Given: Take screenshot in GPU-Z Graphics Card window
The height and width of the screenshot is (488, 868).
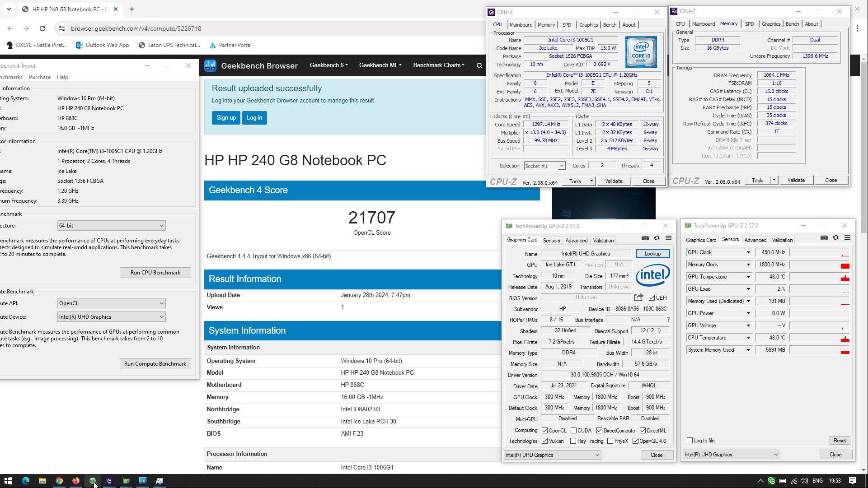Looking at the screenshot, I should click(x=645, y=238).
